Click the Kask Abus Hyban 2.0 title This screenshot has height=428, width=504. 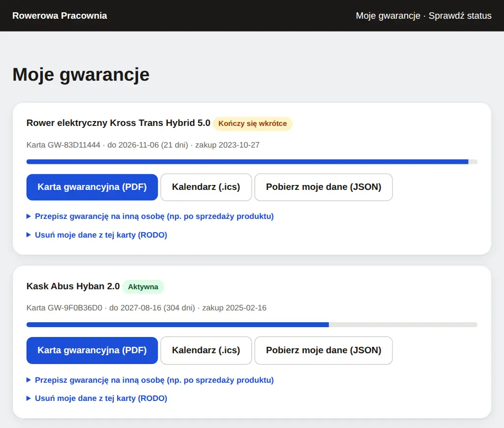coord(73,286)
